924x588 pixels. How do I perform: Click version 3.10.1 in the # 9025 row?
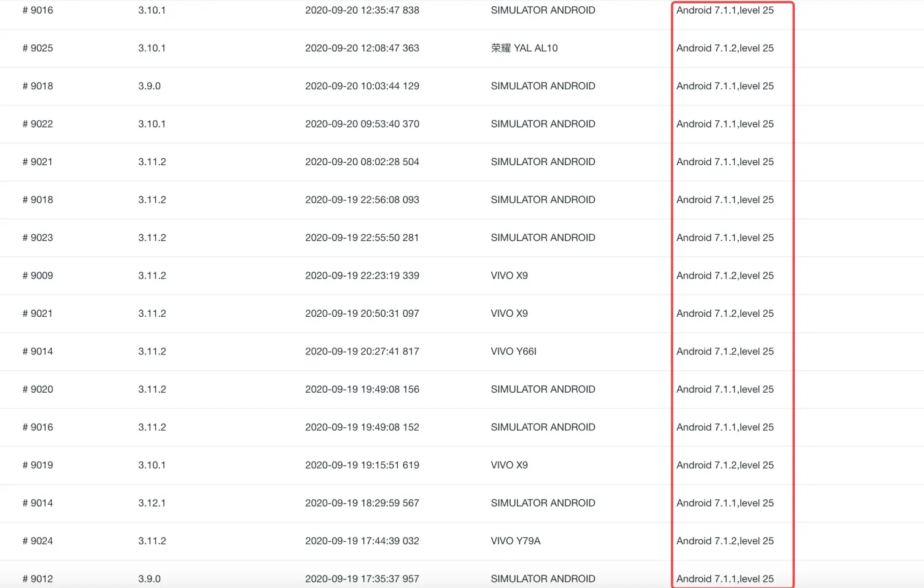(152, 48)
